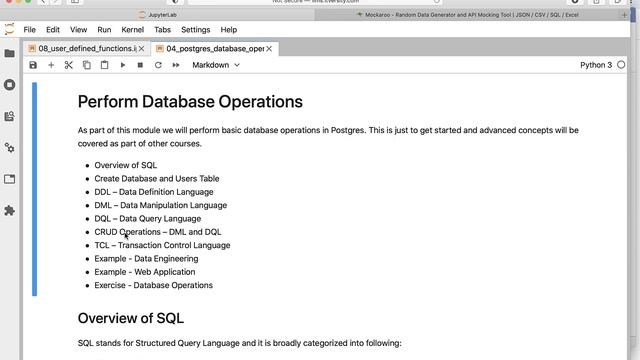Click 'Exercise - Database Operations' bullet
Viewport: 640px width, 360px height.
[x=153, y=285]
